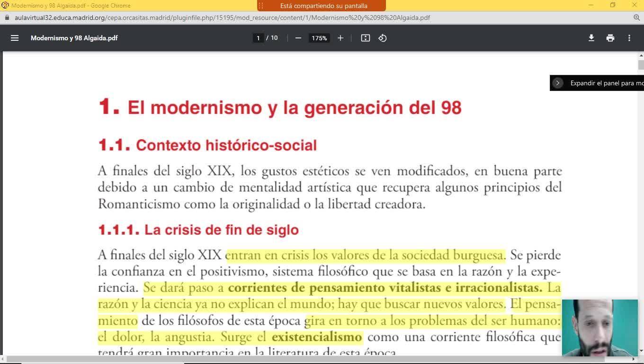Click the title 'El modernismo y la generación del 98'
The image size is (644, 364).
coord(295,108)
